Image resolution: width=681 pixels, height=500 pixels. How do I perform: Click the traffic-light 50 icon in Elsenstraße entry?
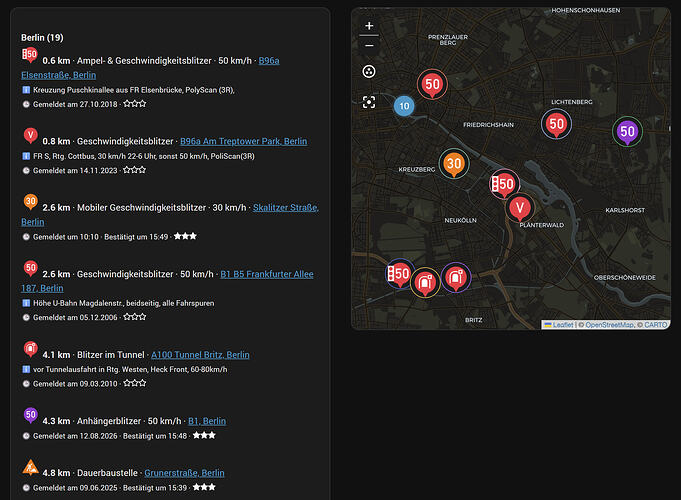[x=30, y=55]
